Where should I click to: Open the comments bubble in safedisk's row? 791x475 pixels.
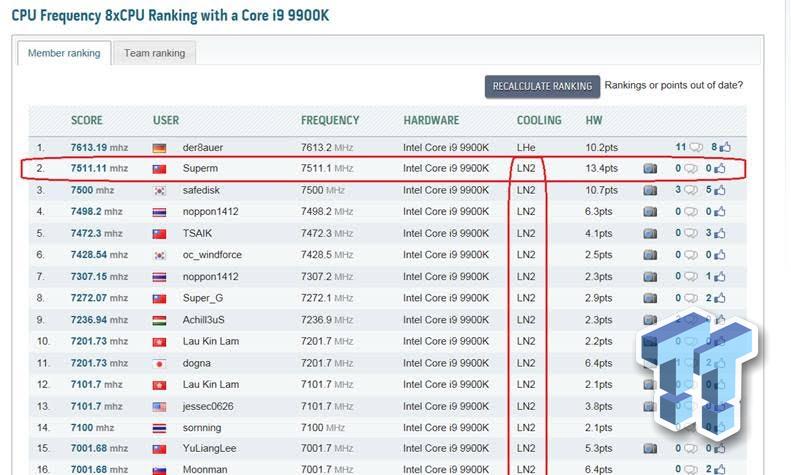coord(691,190)
